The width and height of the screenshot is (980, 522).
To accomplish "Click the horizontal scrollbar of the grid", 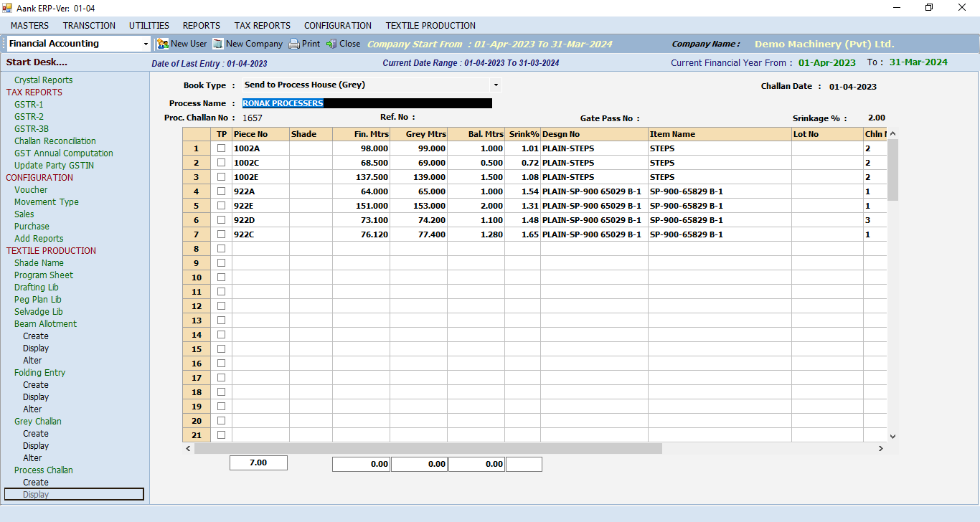I will [428, 448].
